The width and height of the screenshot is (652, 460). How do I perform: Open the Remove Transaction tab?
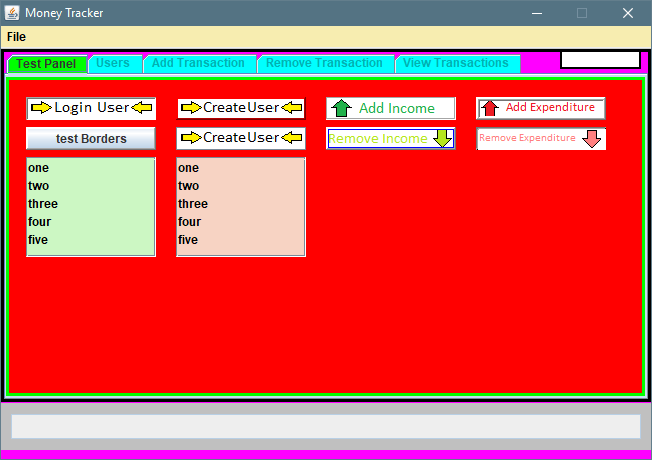324,63
